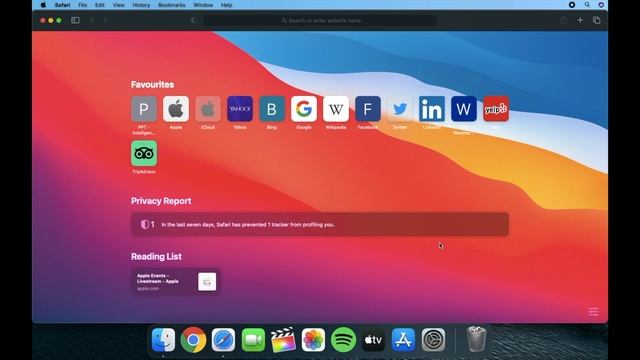Open the Apple favourite

coord(176,109)
